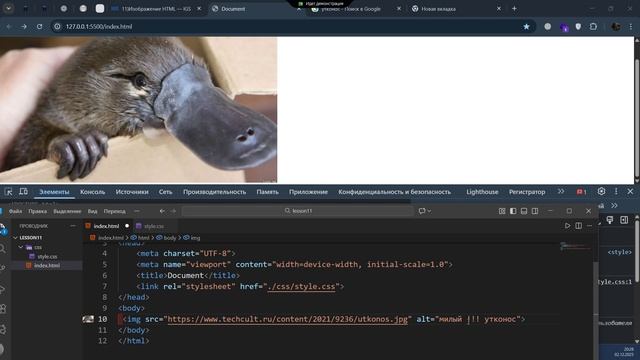The width and height of the screenshot is (640, 360).
Task: Show more VS Code menu items ellipsis
Action: tap(137, 211)
